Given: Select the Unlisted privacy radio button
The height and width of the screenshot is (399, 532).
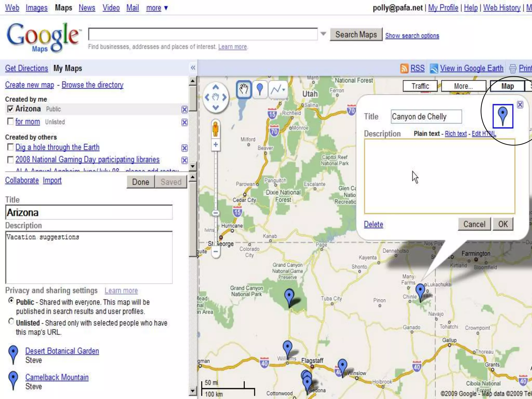Looking at the screenshot, I should (11, 321).
